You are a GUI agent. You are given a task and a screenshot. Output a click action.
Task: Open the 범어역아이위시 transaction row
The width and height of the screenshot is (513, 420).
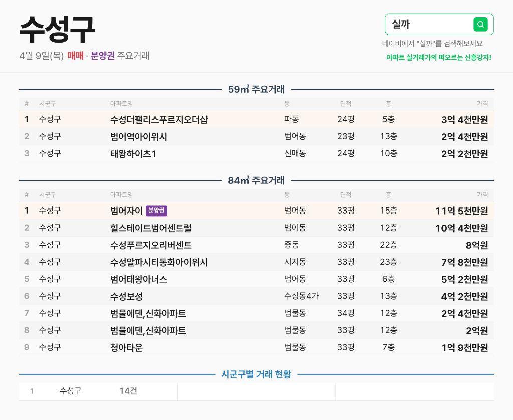click(x=256, y=136)
